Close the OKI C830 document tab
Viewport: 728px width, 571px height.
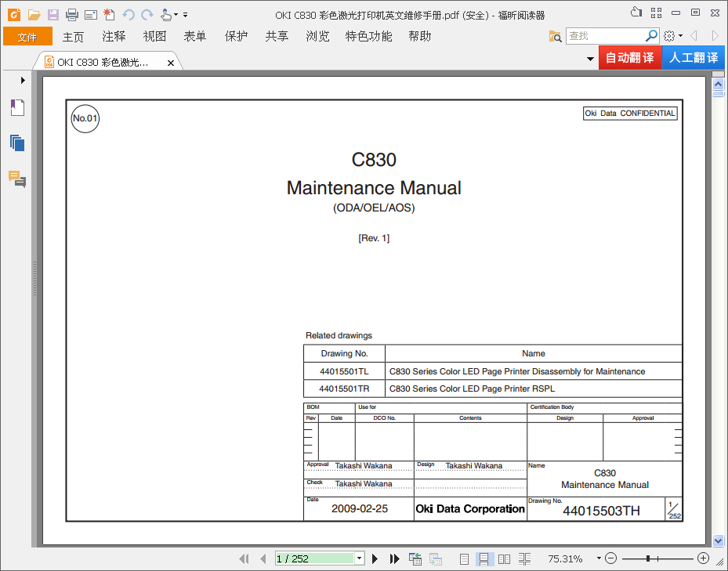click(171, 63)
